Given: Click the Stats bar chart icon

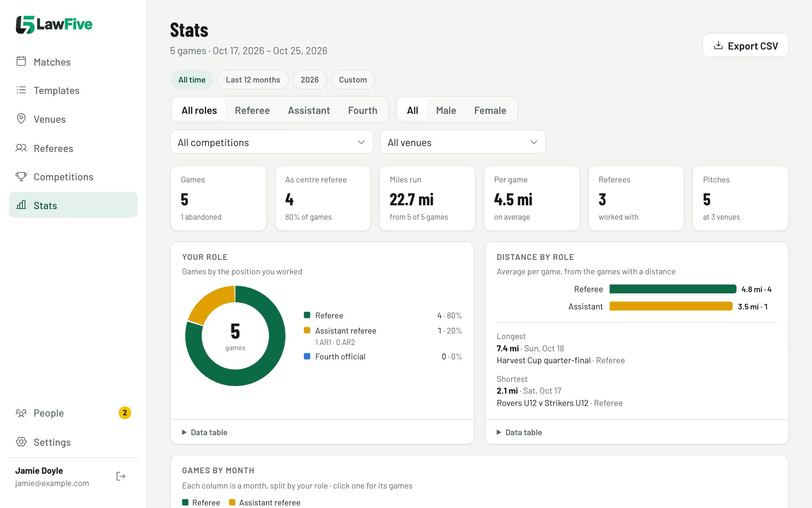Looking at the screenshot, I should pyautogui.click(x=21, y=205).
